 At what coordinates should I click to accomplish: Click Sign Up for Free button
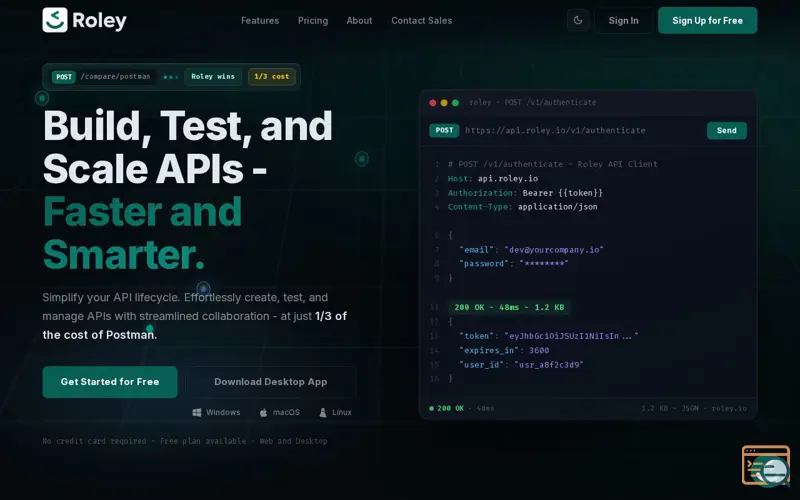pyautogui.click(x=707, y=20)
